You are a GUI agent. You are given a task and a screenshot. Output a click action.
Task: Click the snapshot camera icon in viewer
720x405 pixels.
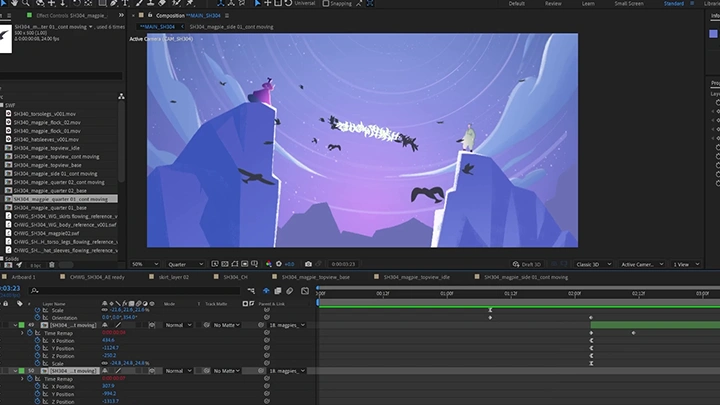(x=308, y=264)
